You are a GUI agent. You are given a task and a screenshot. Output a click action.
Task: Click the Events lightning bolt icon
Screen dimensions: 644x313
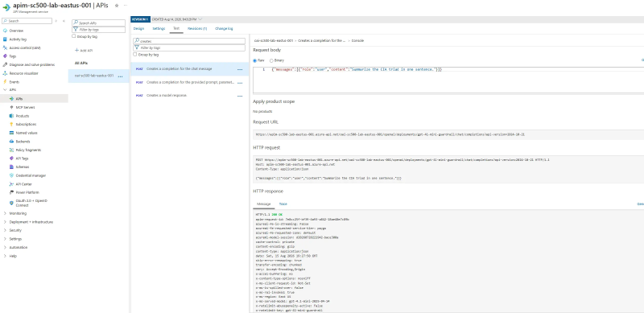[5, 82]
